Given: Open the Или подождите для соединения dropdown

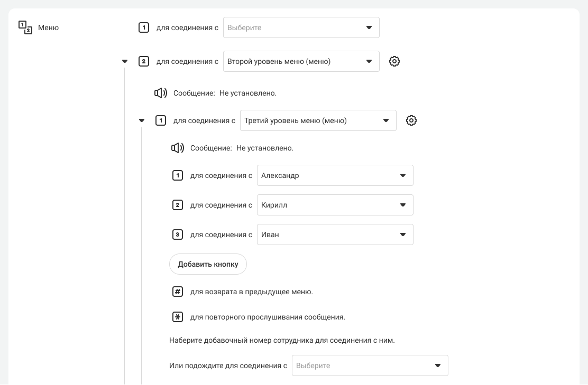Looking at the screenshot, I should coord(370,365).
